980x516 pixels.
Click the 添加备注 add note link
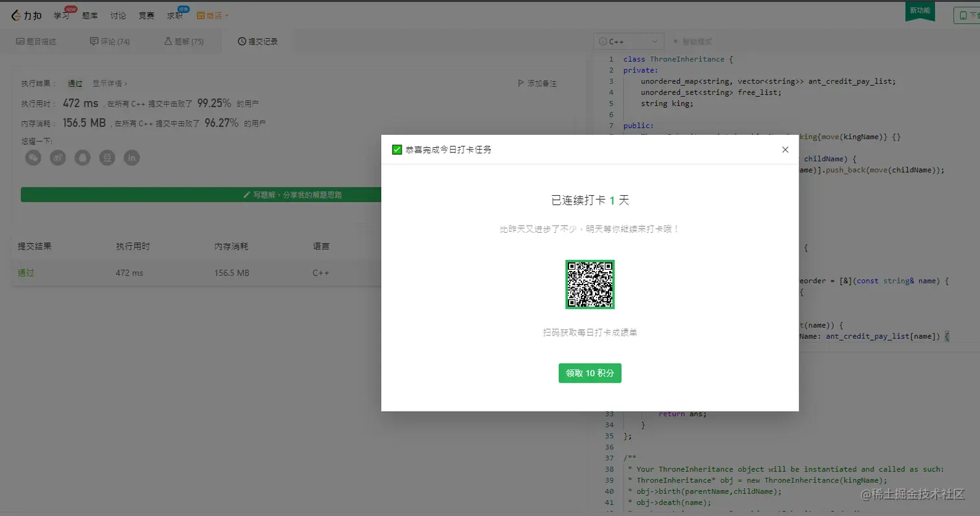(537, 84)
